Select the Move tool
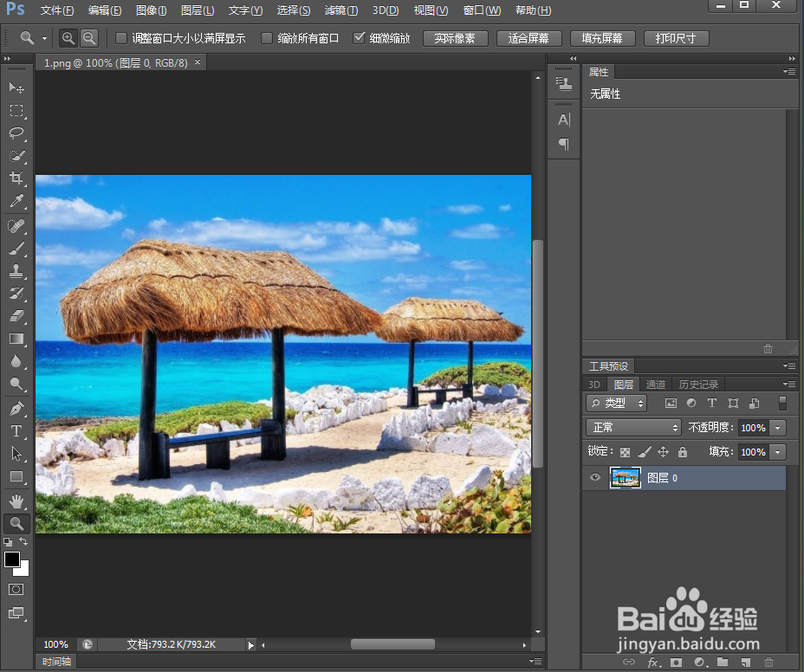The height and width of the screenshot is (672, 804). coord(16,88)
